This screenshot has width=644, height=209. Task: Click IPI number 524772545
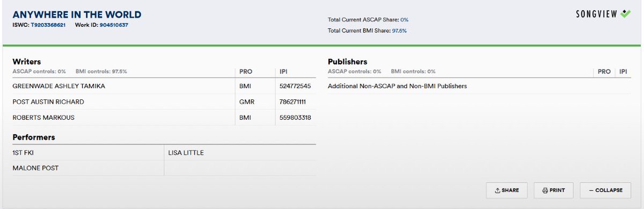tap(295, 86)
